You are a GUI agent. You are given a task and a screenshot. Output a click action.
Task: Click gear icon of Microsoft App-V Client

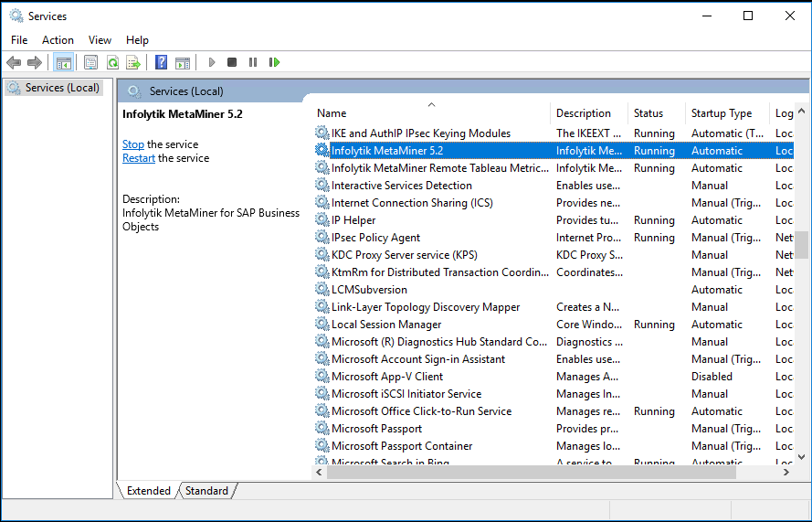click(322, 376)
